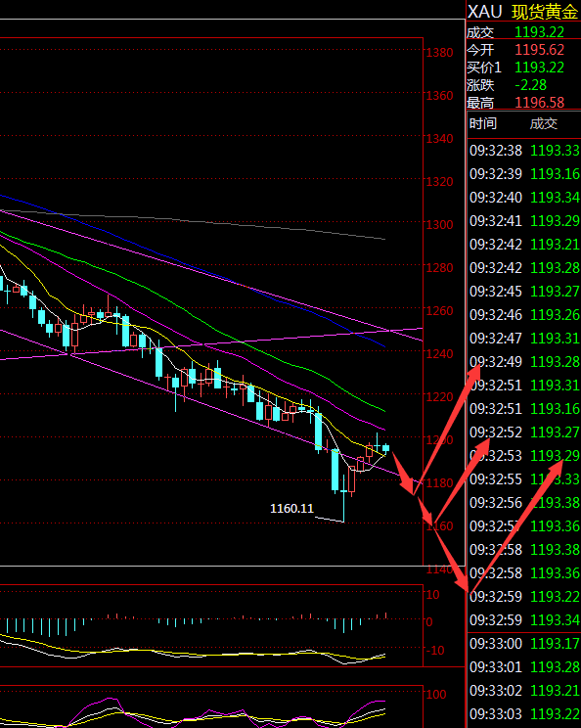Click price 1193.27 in the 09:32:45 row
Screen dimensions: 581x728
555,292
